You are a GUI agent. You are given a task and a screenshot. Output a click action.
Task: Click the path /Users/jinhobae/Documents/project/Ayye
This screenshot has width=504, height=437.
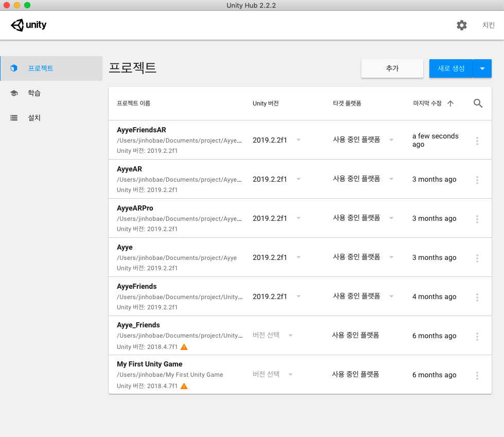click(177, 258)
